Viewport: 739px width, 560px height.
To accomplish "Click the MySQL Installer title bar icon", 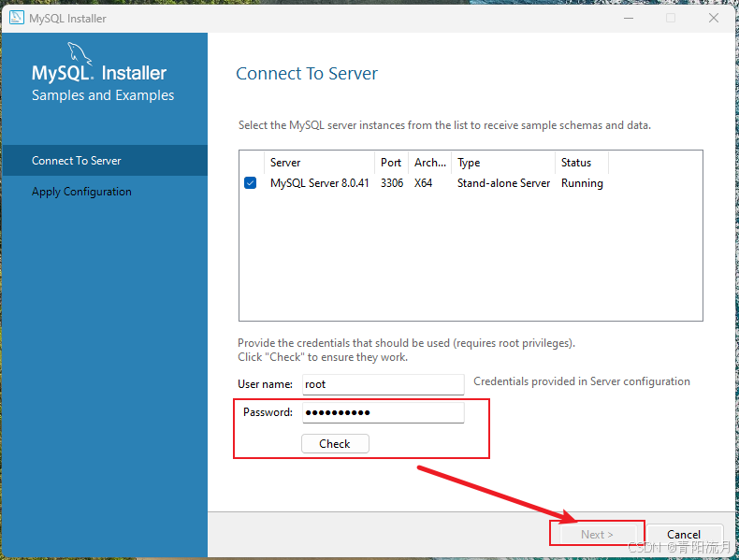I will pos(17,18).
